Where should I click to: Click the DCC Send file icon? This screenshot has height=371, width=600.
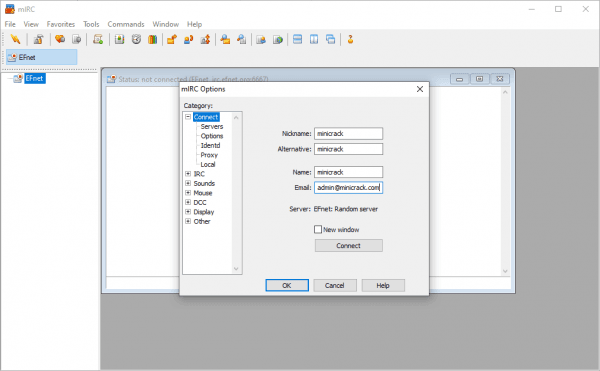coord(171,39)
